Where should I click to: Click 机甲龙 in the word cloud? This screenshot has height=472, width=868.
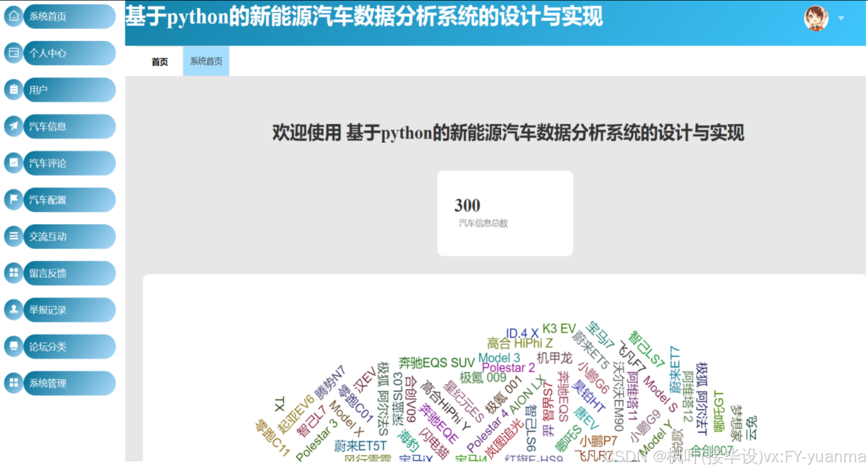click(554, 358)
